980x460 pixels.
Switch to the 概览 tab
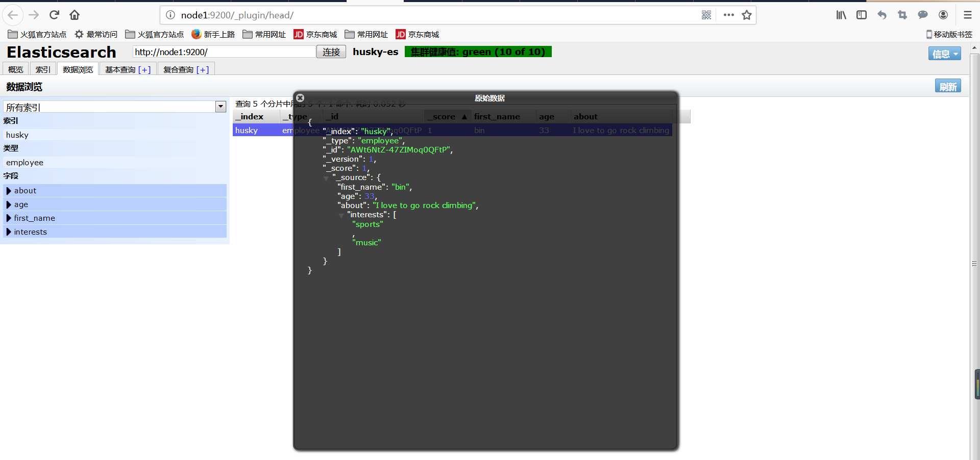16,69
